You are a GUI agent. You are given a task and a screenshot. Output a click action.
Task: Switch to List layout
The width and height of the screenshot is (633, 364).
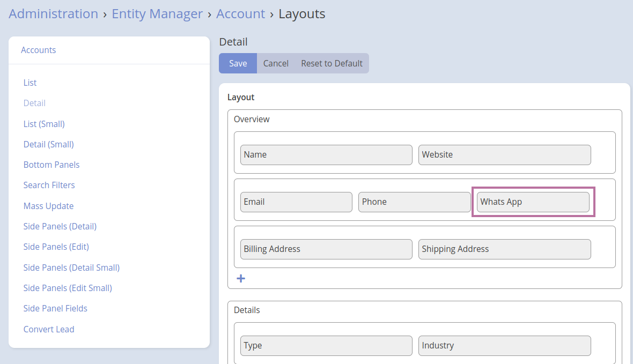click(x=30, y=83)
